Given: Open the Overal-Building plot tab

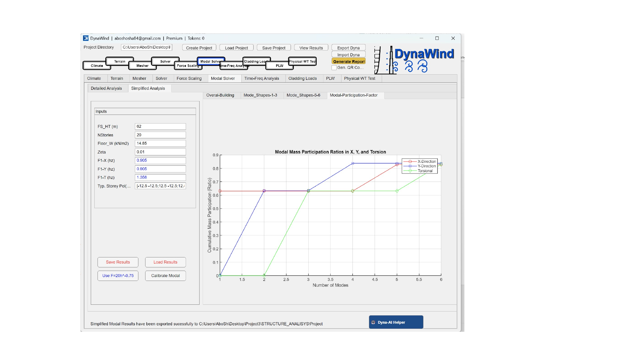Looking at the screenshot, I should point(220,95).
